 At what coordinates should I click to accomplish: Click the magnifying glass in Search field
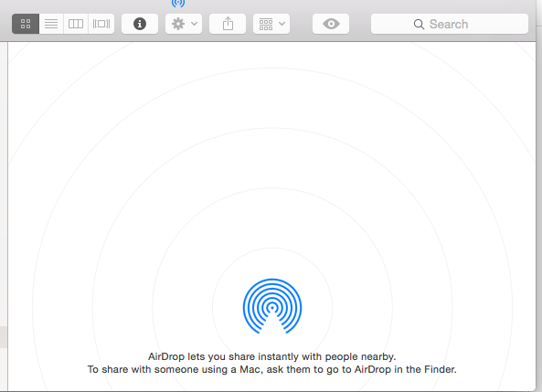(x=419, y=24)
